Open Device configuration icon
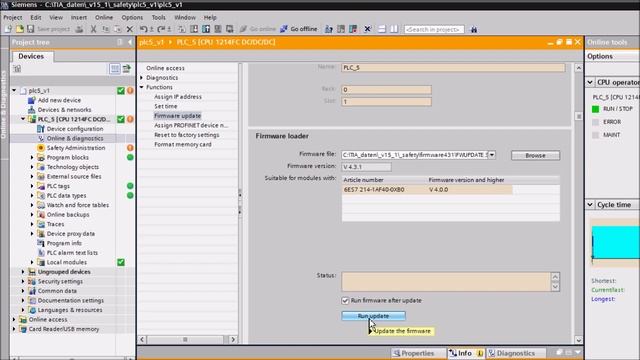 point(40,129)
